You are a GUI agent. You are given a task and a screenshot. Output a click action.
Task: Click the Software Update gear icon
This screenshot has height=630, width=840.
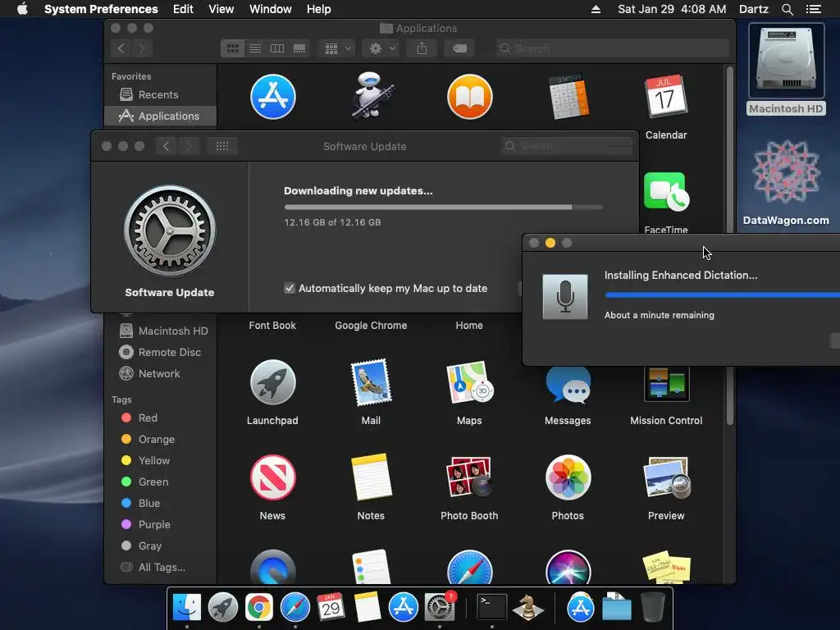click(170, 231)
